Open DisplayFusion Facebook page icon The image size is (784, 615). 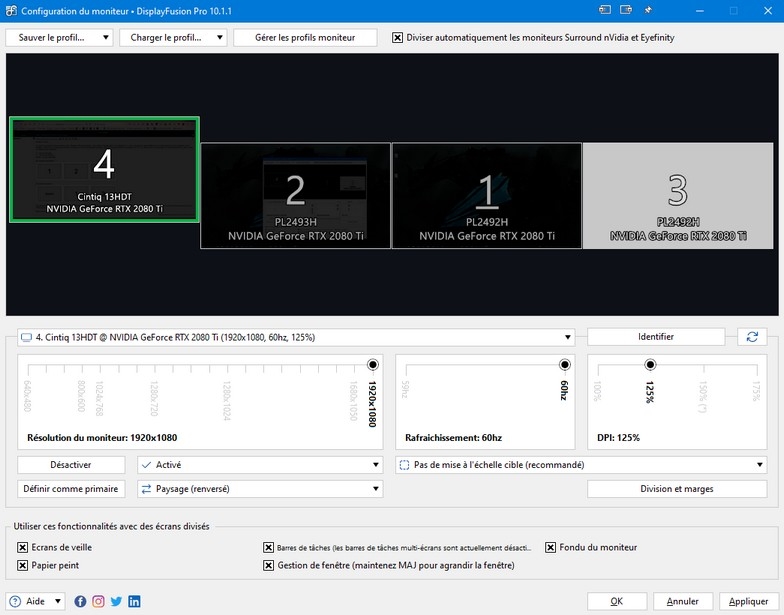pyautogui.click(x=80, y=601)
